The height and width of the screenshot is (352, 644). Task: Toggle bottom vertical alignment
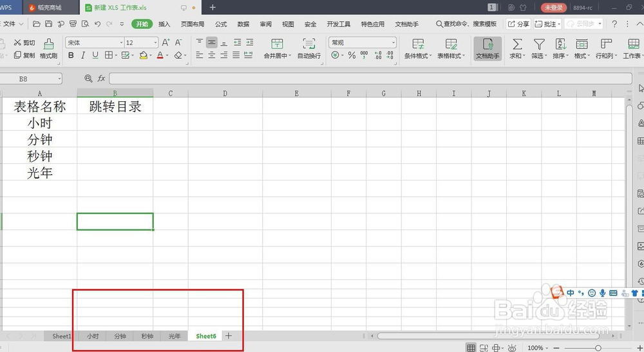click(224, 43)
